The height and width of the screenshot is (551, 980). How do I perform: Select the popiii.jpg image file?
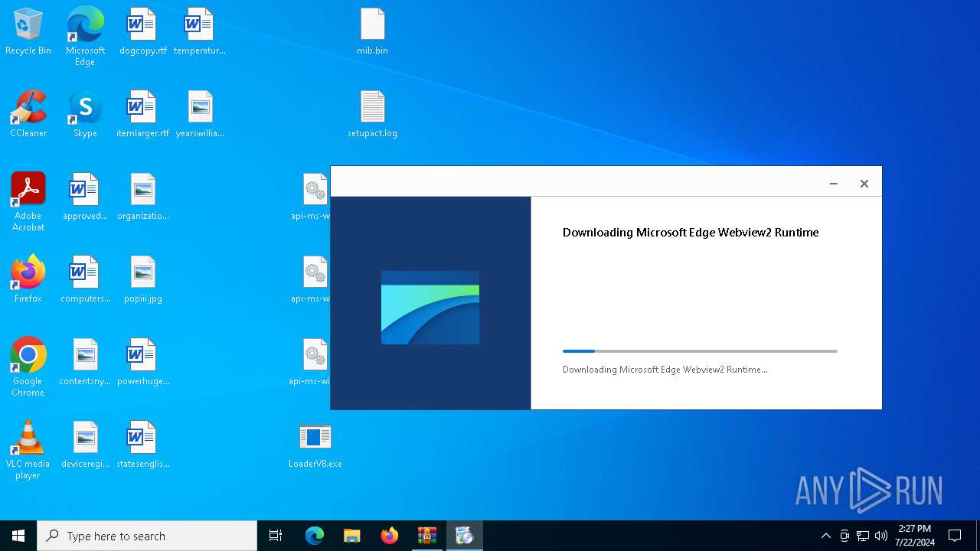pyautogui.click(x=142, y=280)
